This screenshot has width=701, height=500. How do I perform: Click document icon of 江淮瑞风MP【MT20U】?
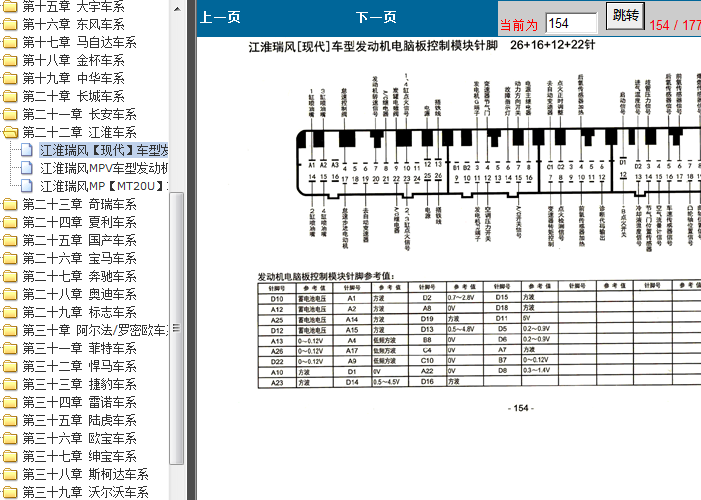coord(27,186)
